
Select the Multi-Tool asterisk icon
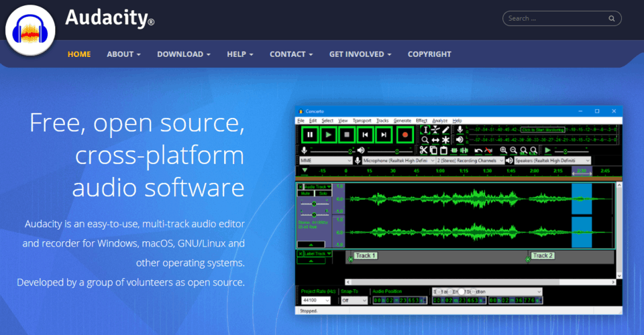[x=445, y=140]
